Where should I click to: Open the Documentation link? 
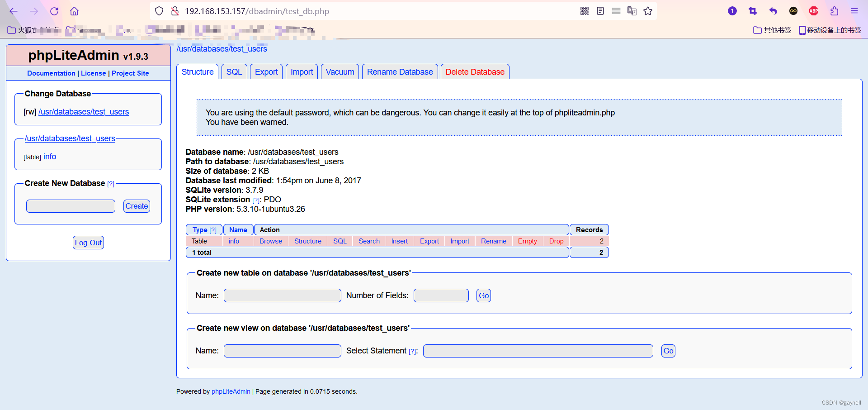point(51,73)
